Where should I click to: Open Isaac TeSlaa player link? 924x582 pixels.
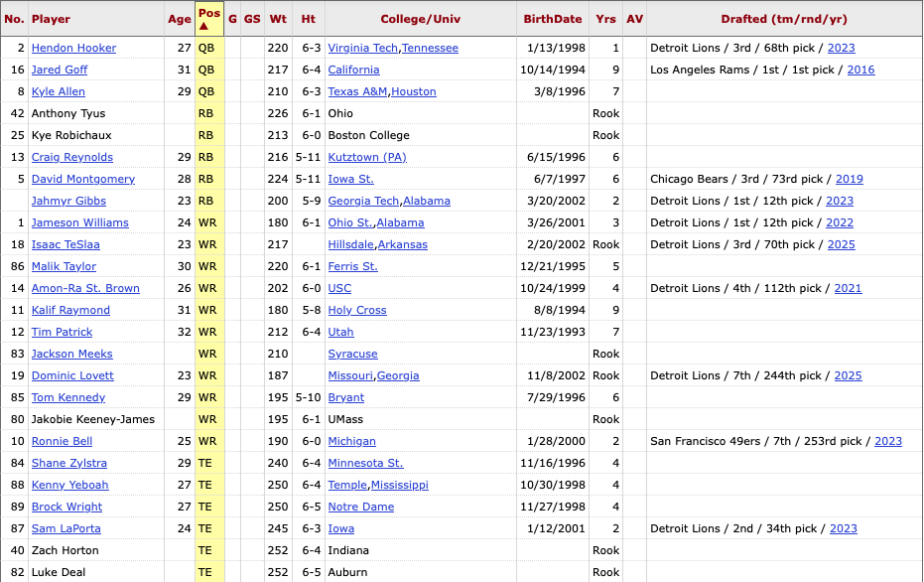point(66,244)
